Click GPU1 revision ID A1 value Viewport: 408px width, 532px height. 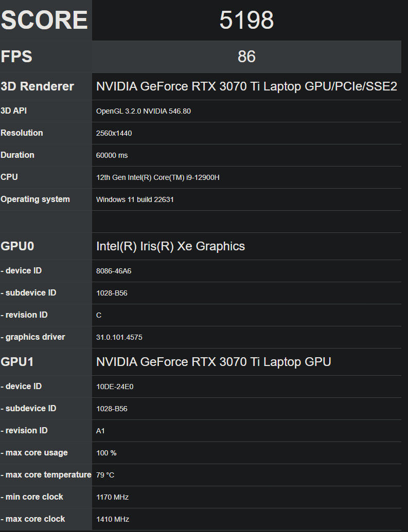pyautogui.click(x=100, y=431)
